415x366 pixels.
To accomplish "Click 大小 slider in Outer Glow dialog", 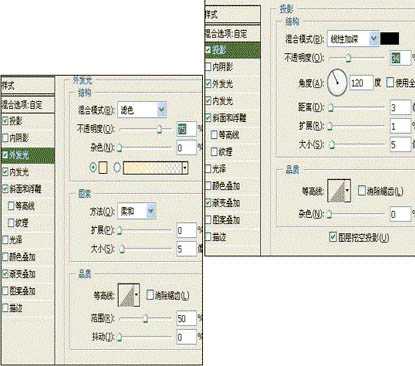I will 145,249.
